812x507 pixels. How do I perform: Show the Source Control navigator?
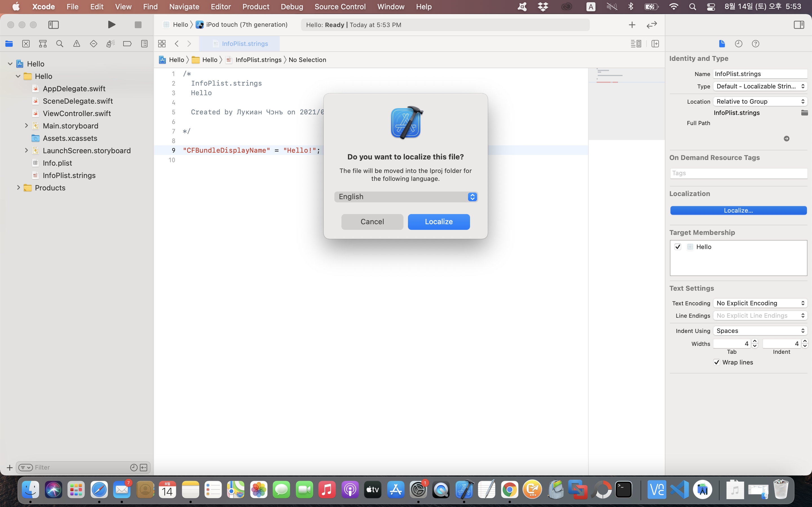26,44
